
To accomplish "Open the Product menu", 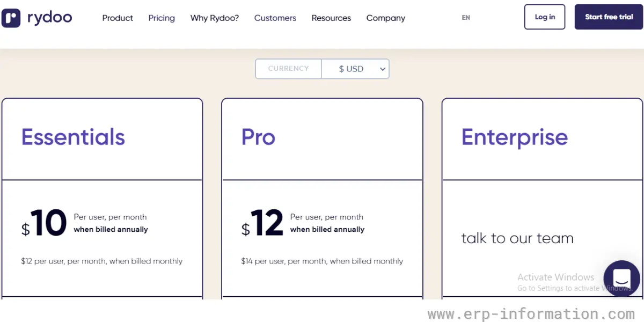I will click(118, 18).
